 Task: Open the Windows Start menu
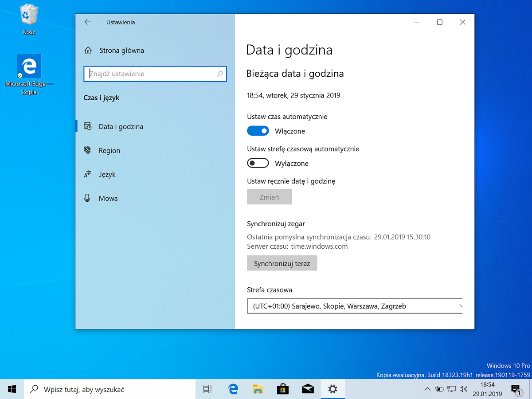12,389
